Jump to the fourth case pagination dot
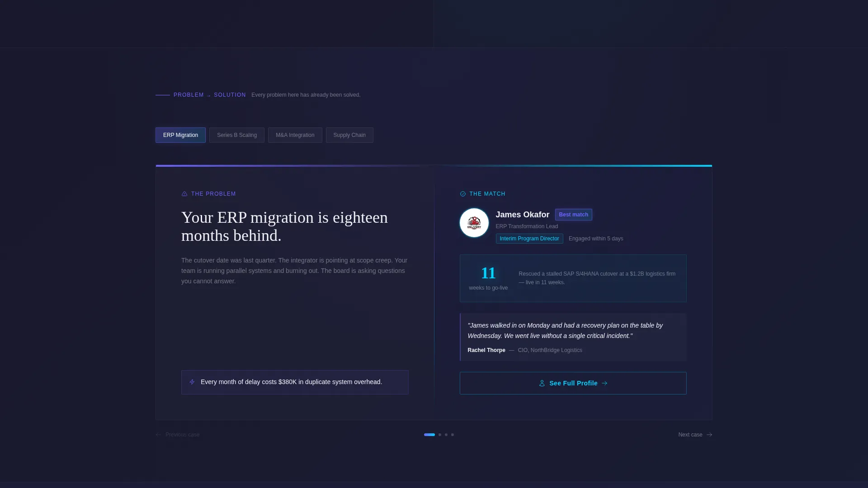The width and height of the screenshot is (868, 488). pos(453,435)
